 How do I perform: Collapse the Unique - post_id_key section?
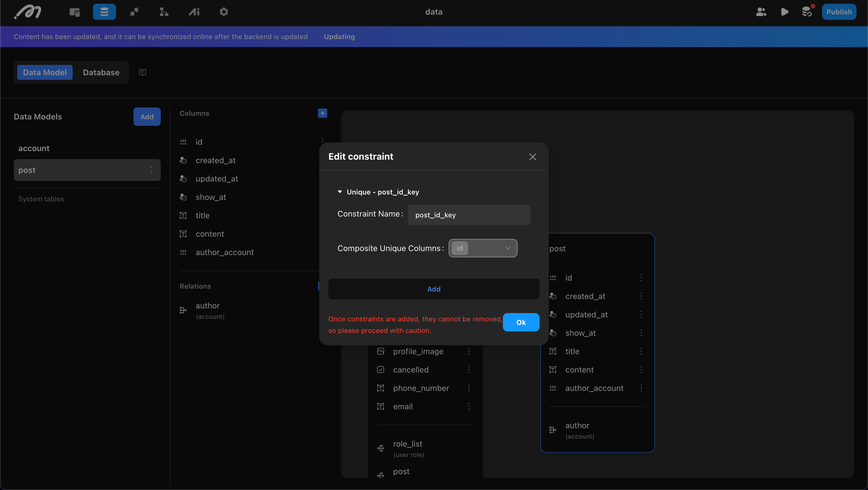pos(340,192)
